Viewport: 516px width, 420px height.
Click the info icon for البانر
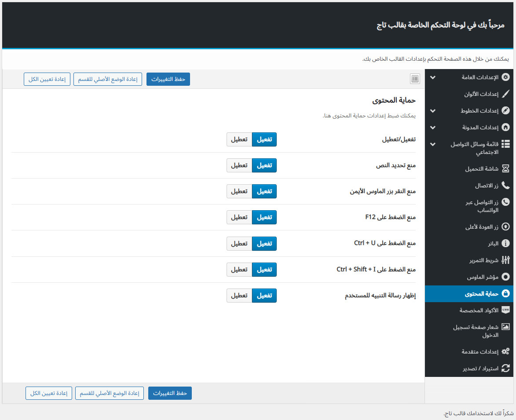coord(505,244)
